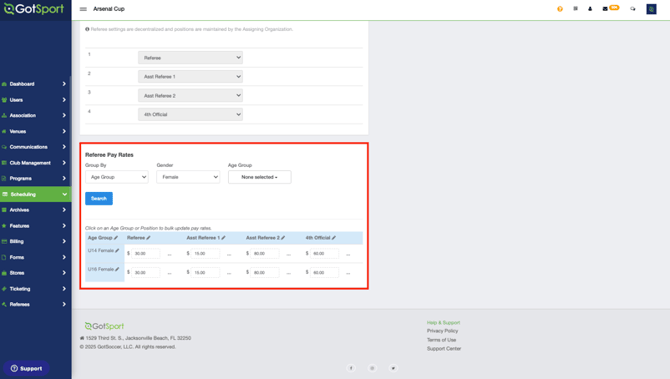Click U16 Female Asst Referee 1 rate field
Screen dimensions: 670x379
click(206, 272)
